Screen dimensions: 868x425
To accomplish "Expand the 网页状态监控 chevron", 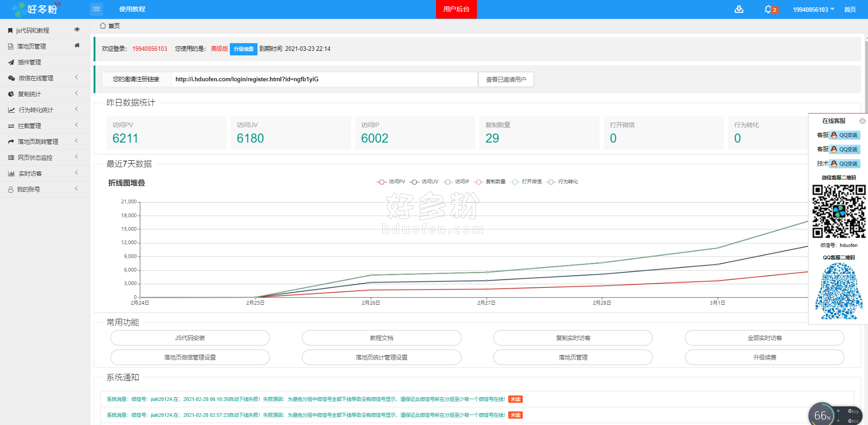I will click(x=76, y=157).
